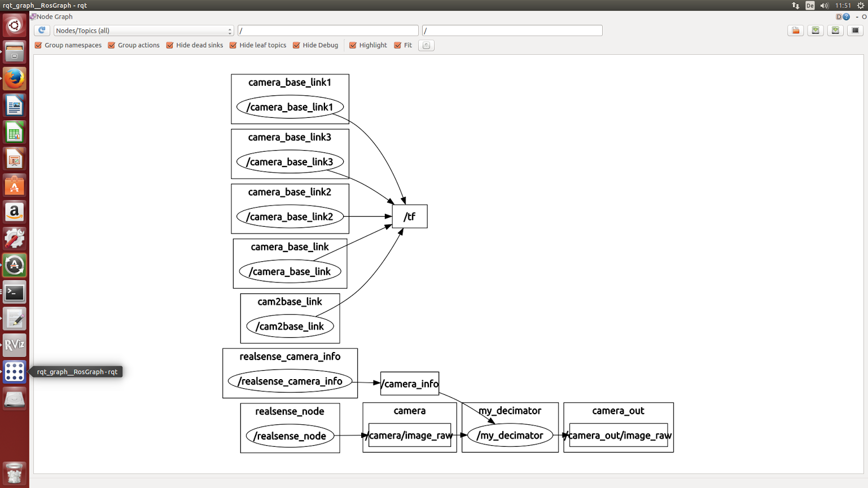Open the session power menu
The image size is (868, 488).
coord(861,5)
